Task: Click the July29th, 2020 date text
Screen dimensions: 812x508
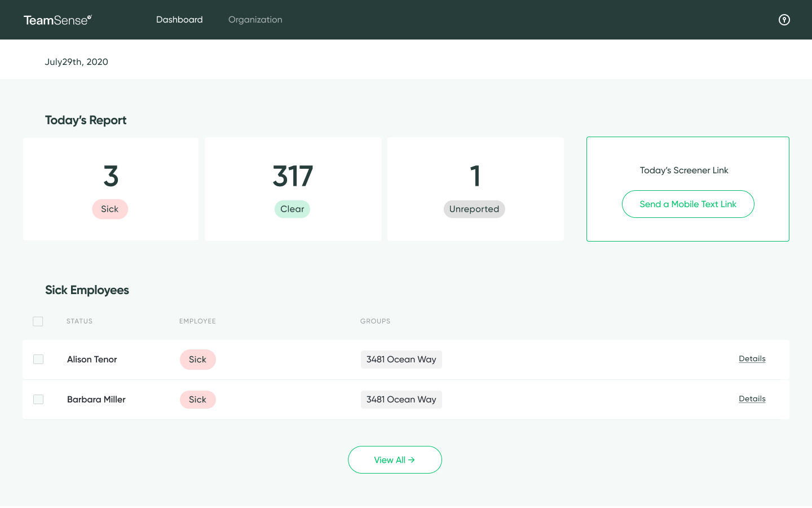Action: pos(77,62)
